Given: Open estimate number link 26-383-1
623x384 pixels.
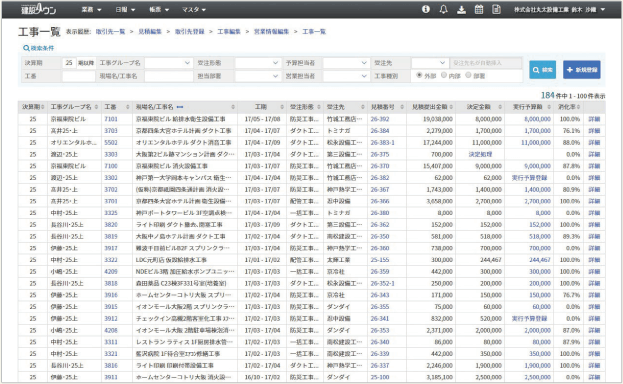Looking at the screenshot, I should pyautogui.click(x=383, y=142).
